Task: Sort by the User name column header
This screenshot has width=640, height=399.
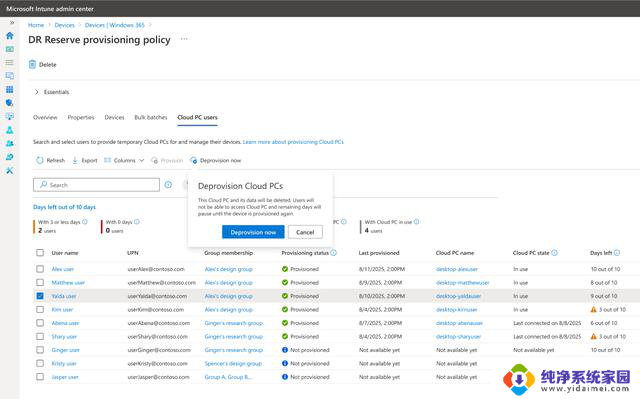Action: 65,253
